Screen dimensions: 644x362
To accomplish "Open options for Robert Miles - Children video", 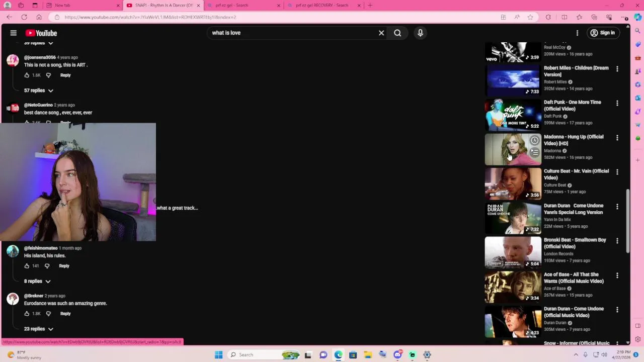I will 617,69.
